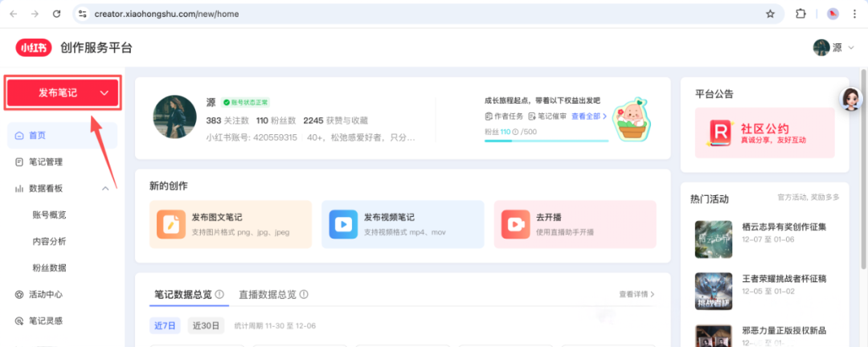Click the red 发布笔记 button
The width and height of the screenshot is (868, 347).
[x=63, y=93]
